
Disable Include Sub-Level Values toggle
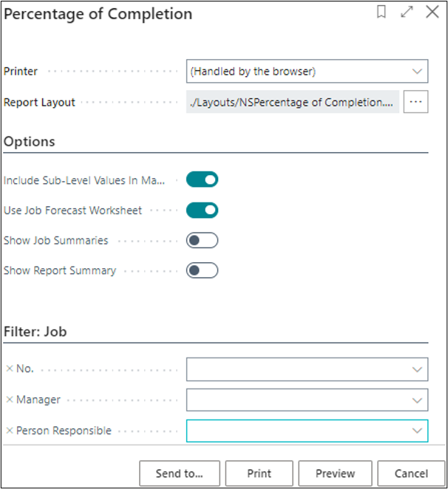(202, 179)
